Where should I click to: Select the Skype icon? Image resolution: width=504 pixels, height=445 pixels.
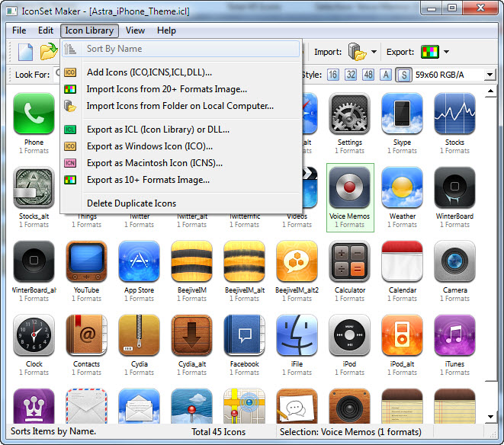click(402, 113)
